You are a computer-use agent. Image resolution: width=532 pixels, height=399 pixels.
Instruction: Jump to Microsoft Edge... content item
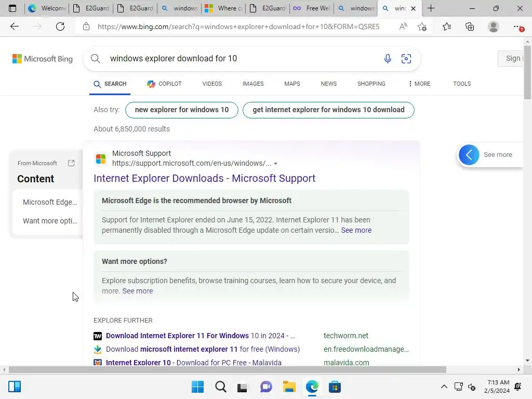[x=50, y=202]
